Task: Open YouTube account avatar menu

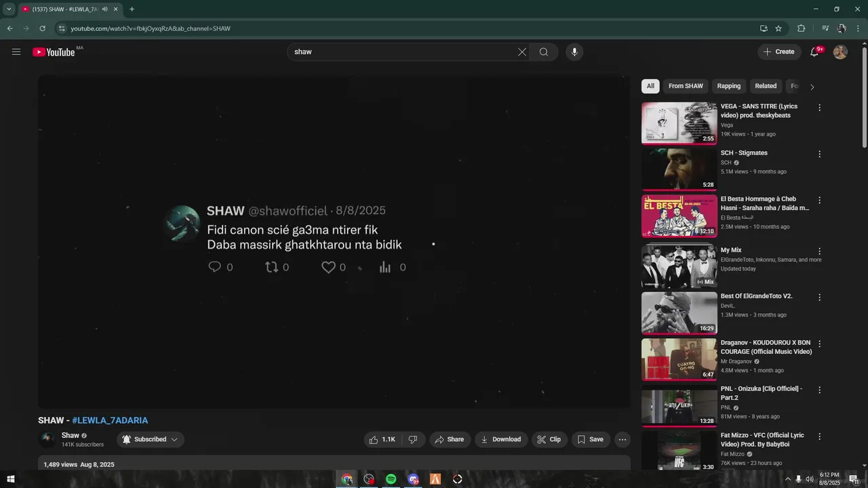Action: (x=840, y=52)
